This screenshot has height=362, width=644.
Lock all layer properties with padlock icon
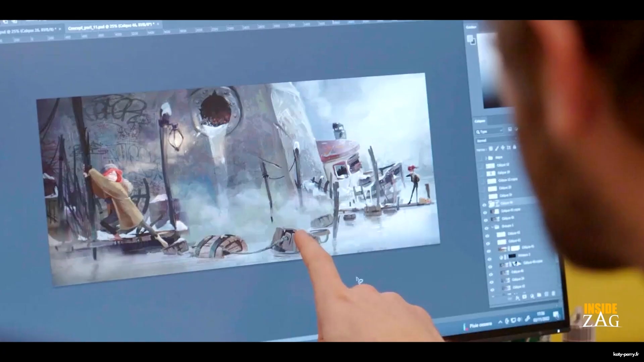click(x=515, y=147)
